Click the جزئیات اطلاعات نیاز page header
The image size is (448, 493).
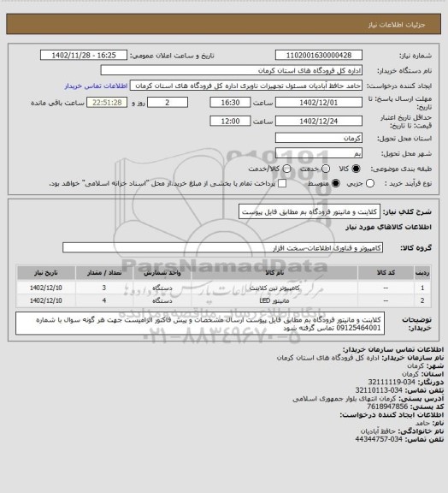pyautogui.click(x=223, y=24)
